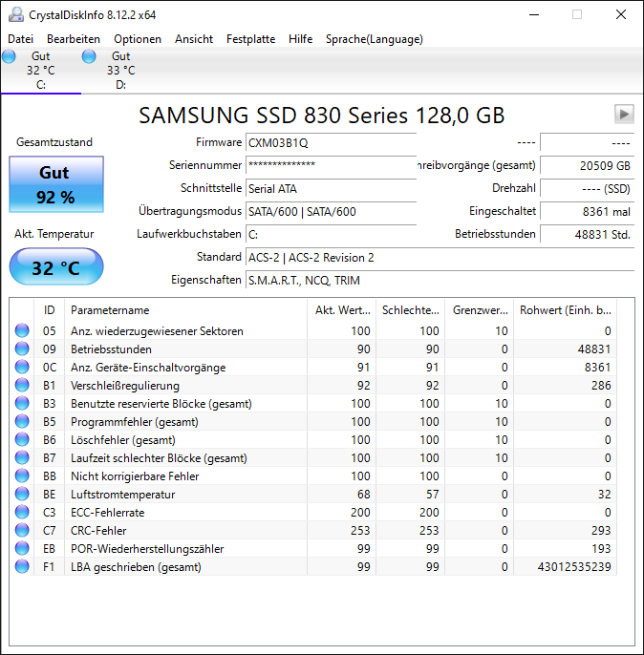Click status orb of row C3 ECC-Fehlerrate

tap(22, 512)
